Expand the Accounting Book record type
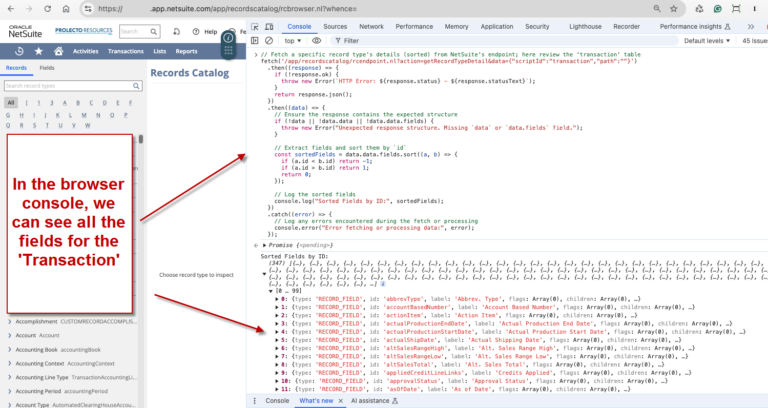 (10, 350)
